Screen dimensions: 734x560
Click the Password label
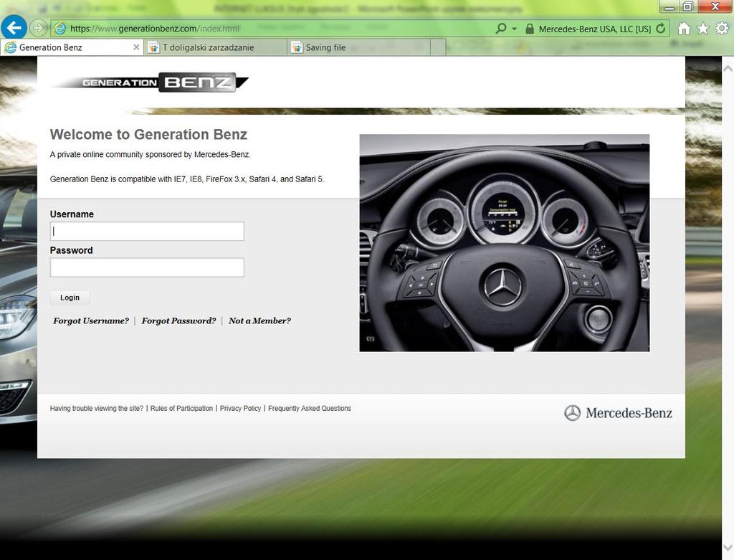(71, 250)
